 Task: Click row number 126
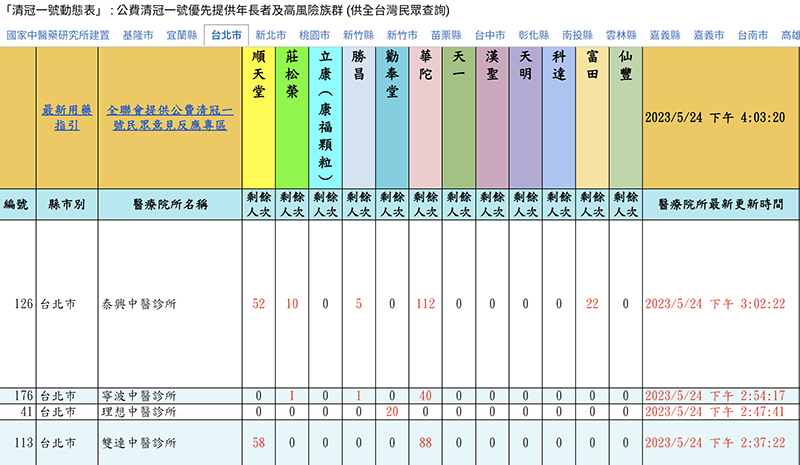[23, 304]
